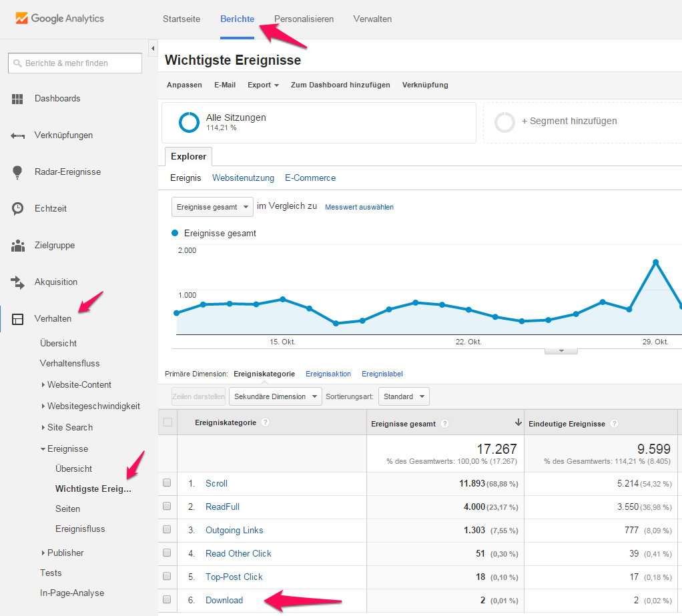Click the Verhalten layout icon
The height and width of the screenshot is (616, 682).
tap(17, 319)
